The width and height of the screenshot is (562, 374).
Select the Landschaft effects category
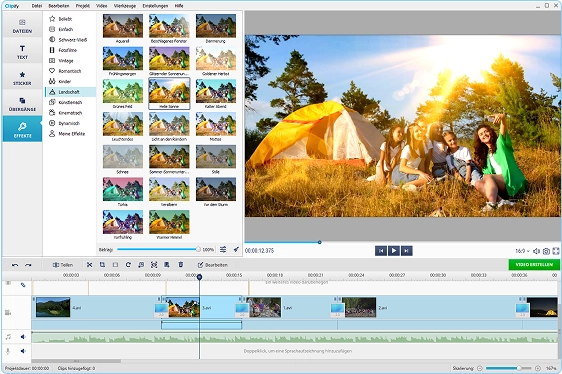tap(70, 92)
